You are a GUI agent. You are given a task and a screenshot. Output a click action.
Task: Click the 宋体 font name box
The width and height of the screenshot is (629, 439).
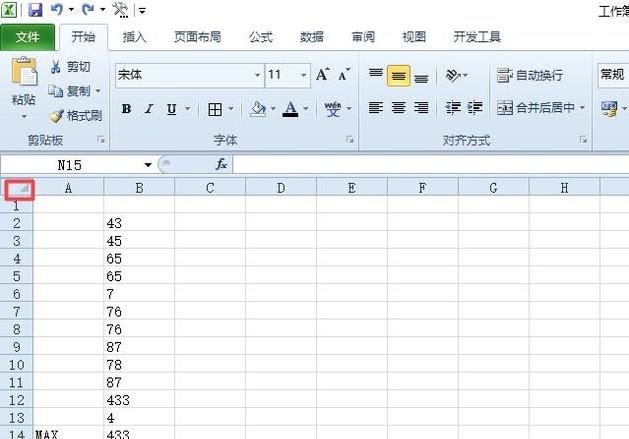pos(184,75)
